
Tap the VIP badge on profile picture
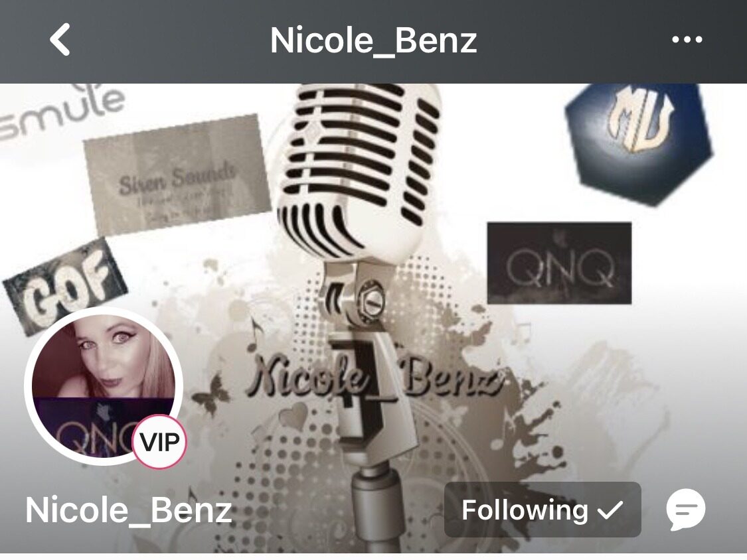pos(160,442)
